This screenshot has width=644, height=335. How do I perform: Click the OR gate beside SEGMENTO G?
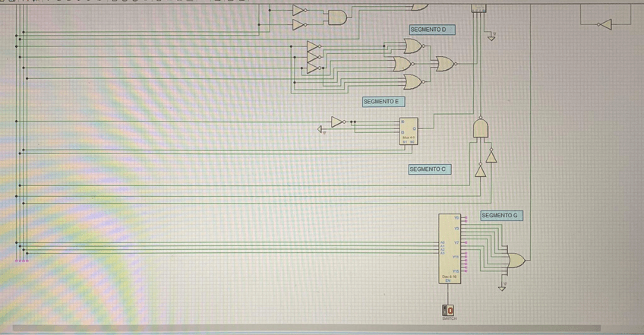pyautogui.click(x=514, y=261)
